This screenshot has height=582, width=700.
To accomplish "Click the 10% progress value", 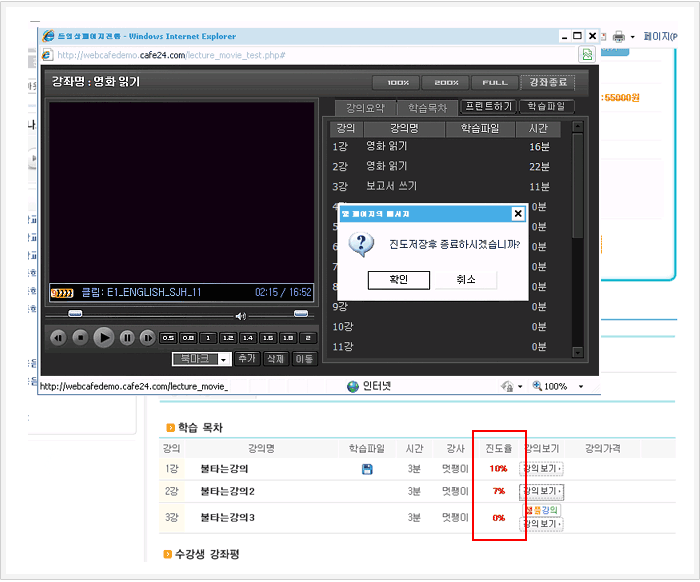I will click(x=498, y=469).
